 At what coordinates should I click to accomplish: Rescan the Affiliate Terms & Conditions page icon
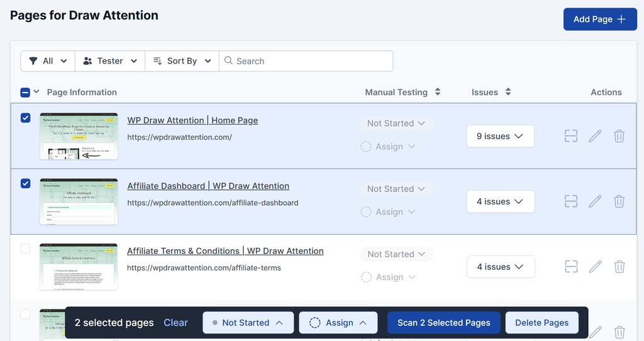[571, 267]
